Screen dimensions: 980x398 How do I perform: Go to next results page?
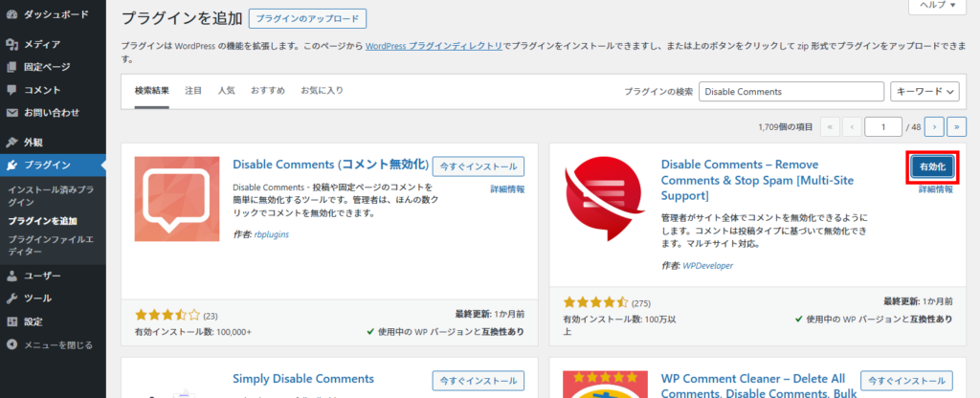[934, 127]
